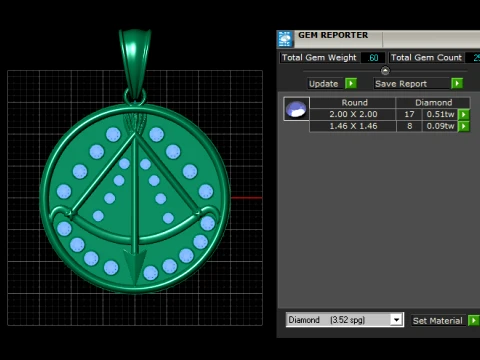Click the green arrow beside Set Material

(474, 321)
